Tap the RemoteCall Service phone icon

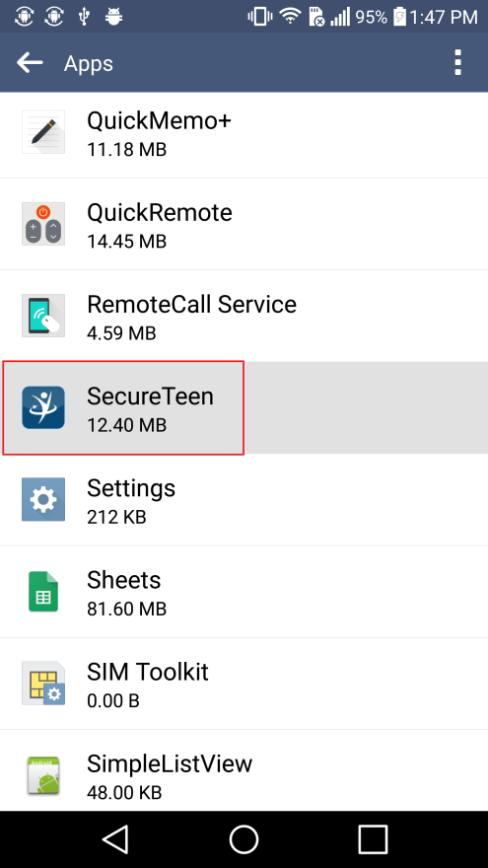43,316
